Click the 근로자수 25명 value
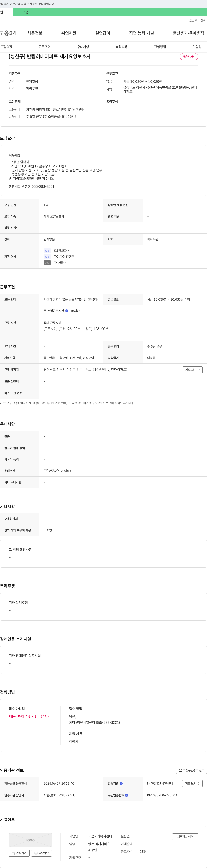The width and height of the screenshot is (207, 868). click(143, 851)
